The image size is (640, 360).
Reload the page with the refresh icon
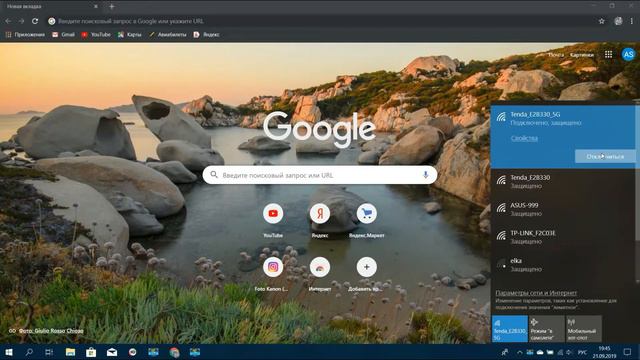[35, 21]
